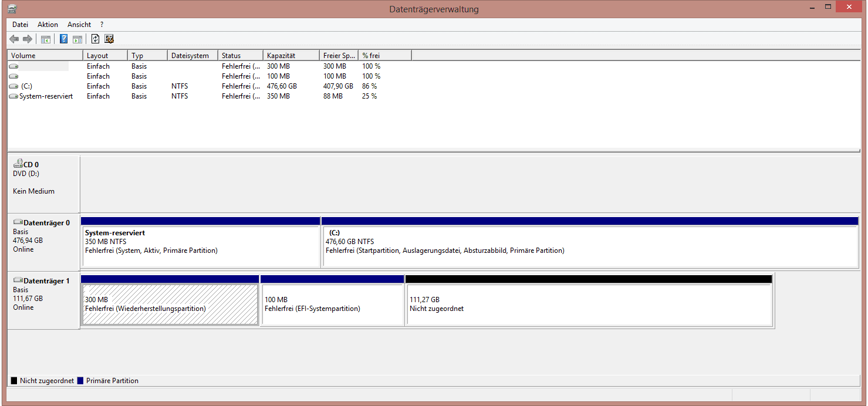Select the 100 MB EFI-Systempartition block

tap(332, 300)
